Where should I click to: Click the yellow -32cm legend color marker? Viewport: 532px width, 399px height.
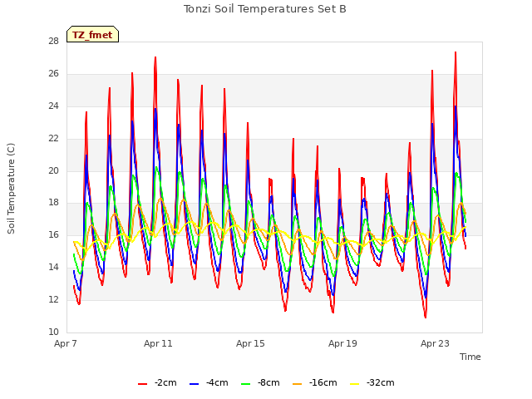pyautogui.click(x=355, y=384)
